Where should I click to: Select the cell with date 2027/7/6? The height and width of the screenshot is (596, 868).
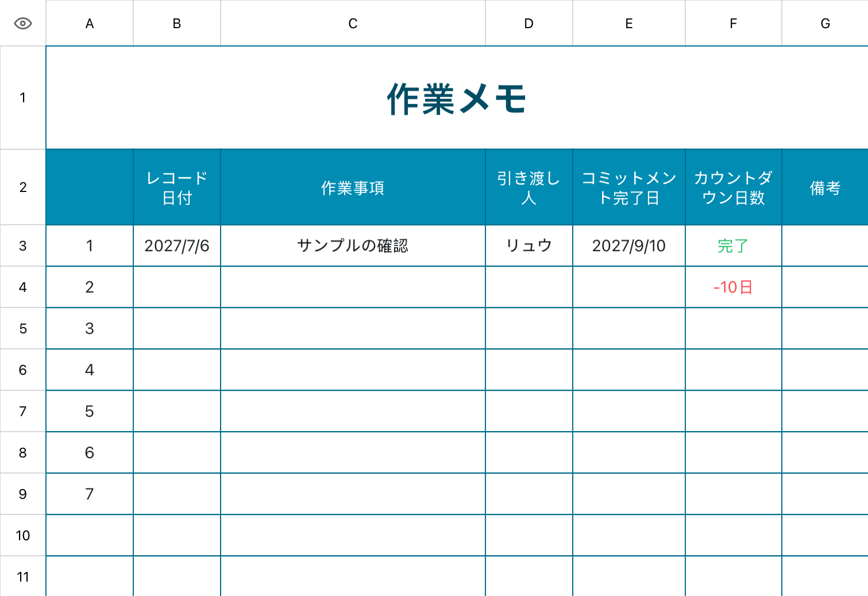click(177, 246)
